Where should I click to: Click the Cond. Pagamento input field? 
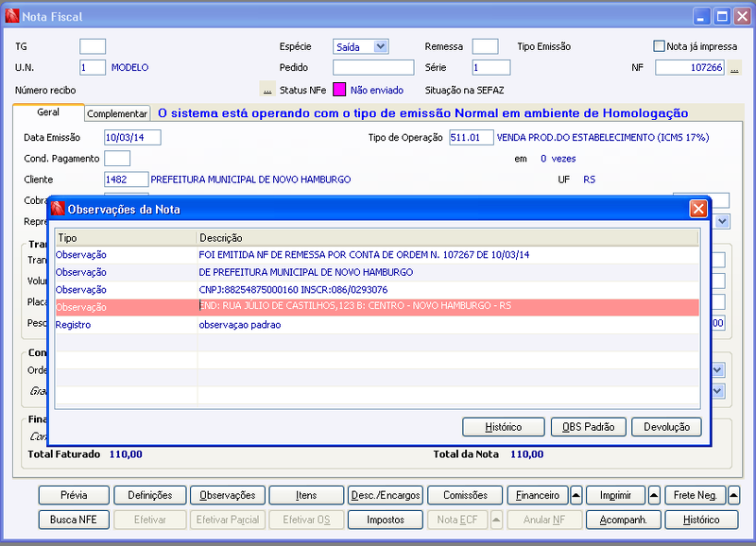coord(117,159)
